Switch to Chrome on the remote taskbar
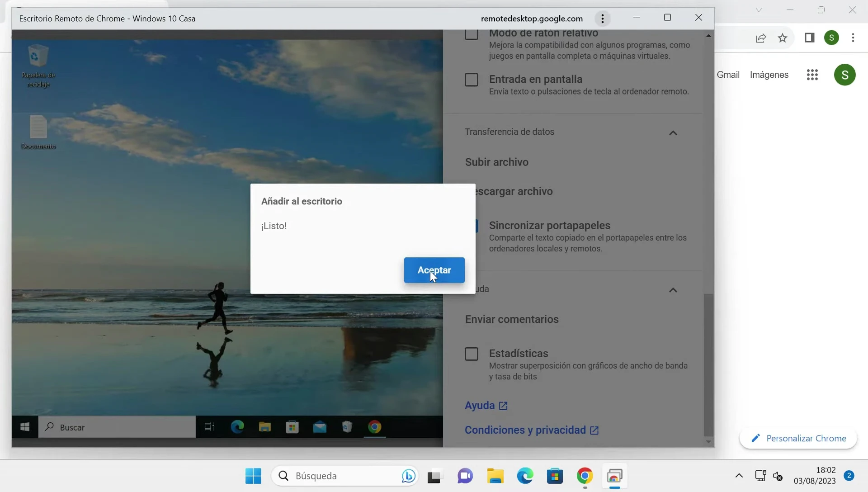Viewport: 868px width, 492px height. tap(374, 427)
